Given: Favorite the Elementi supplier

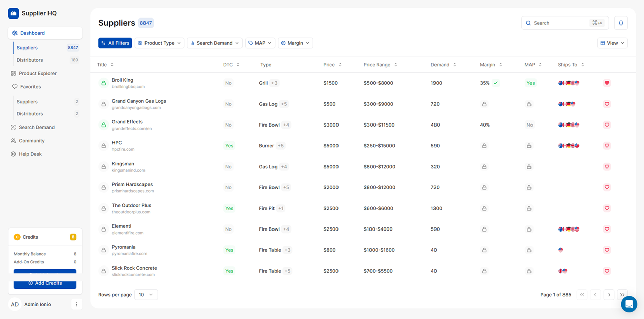Looking at the screenshot, I should pos(607,229).
